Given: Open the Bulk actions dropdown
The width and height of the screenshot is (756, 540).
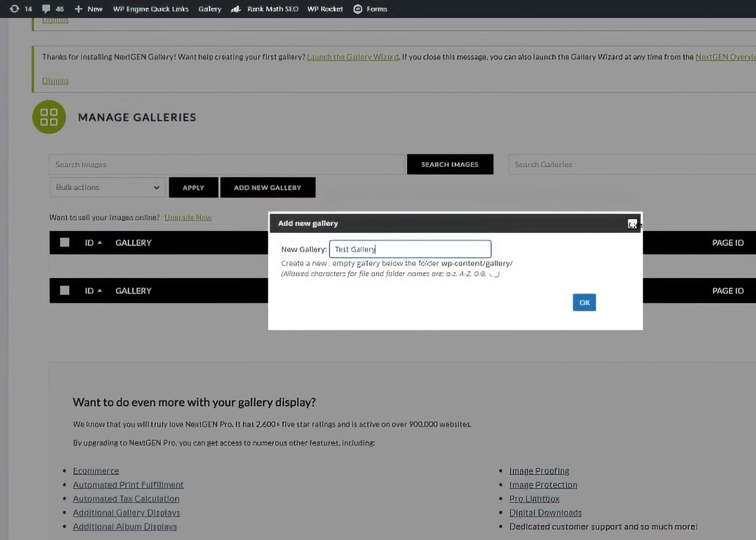Looking at the screenshot, I should click(x=107, y=187).
